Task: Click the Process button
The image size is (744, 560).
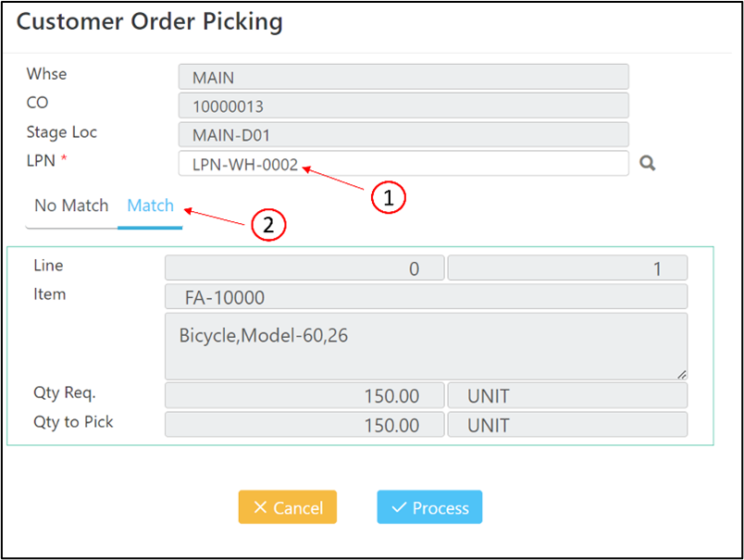Action: pyautogui.click(x=429, y=507)
